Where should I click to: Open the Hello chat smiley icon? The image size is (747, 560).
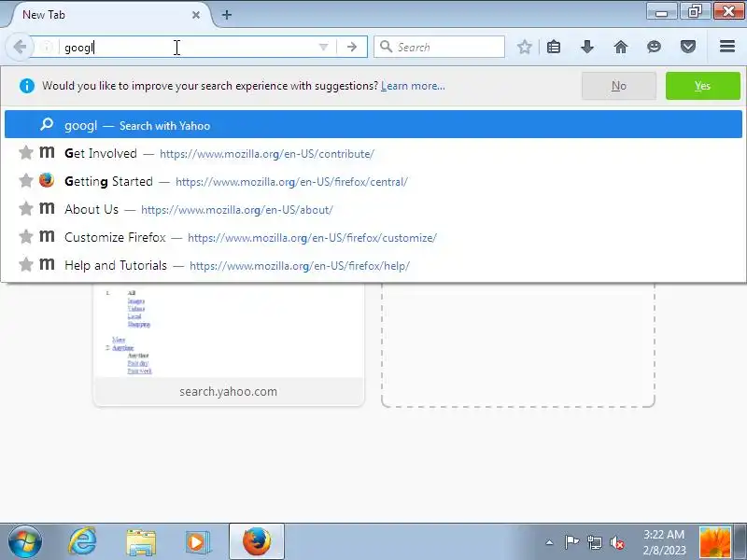coord(655,47)
